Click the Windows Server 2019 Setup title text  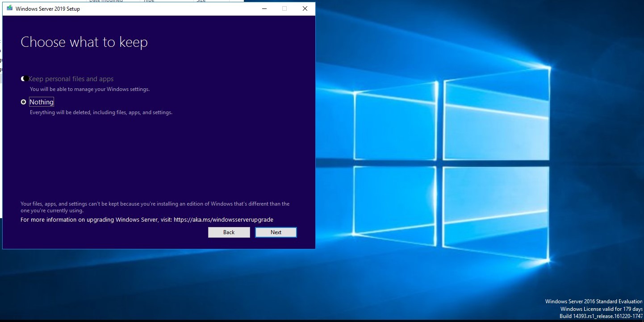(x=48, y=9)
